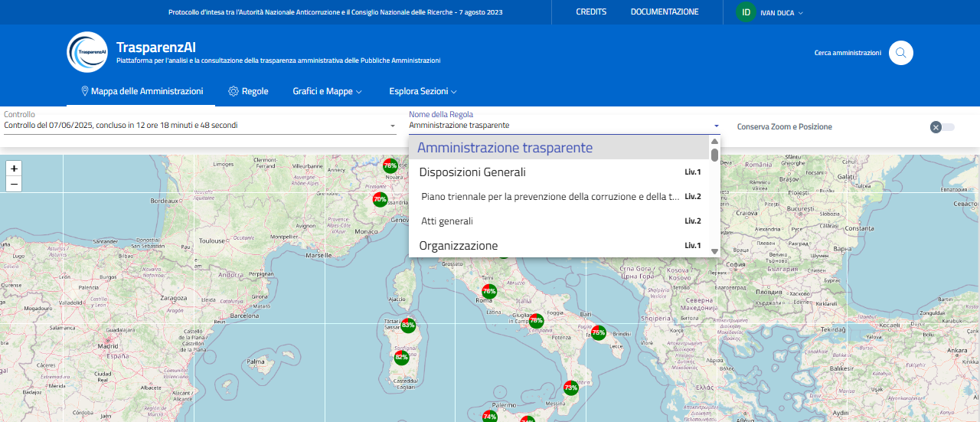Open Mappa delle Amministrazioni tab

[x=142, y=91]
